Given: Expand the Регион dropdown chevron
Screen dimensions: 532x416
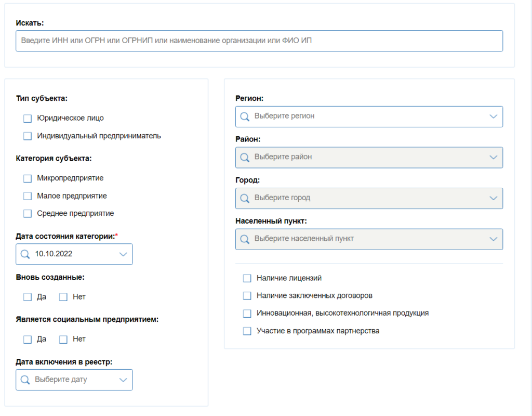Looking at the screenshot, I should (494, 116).
